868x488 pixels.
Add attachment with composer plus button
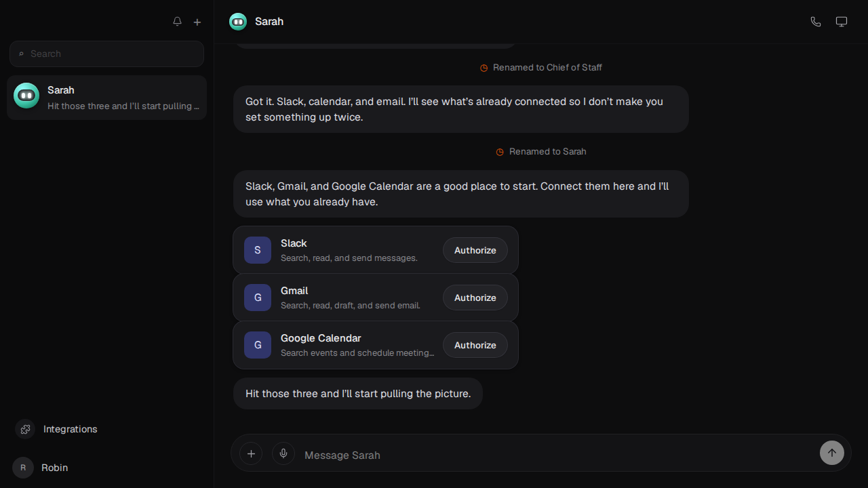tap(251, 453)
